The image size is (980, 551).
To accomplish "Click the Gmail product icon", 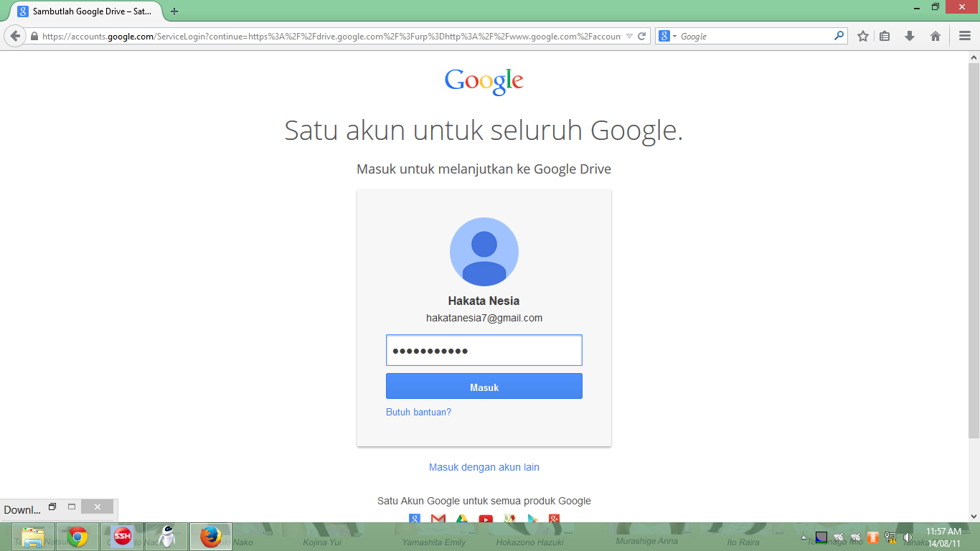I will (x=438, y=518).
